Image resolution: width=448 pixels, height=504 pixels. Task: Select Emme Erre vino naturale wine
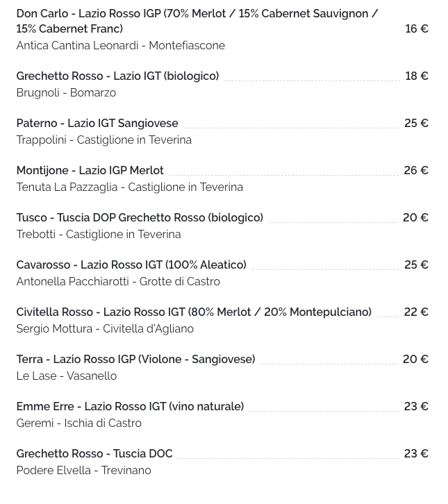131,407
